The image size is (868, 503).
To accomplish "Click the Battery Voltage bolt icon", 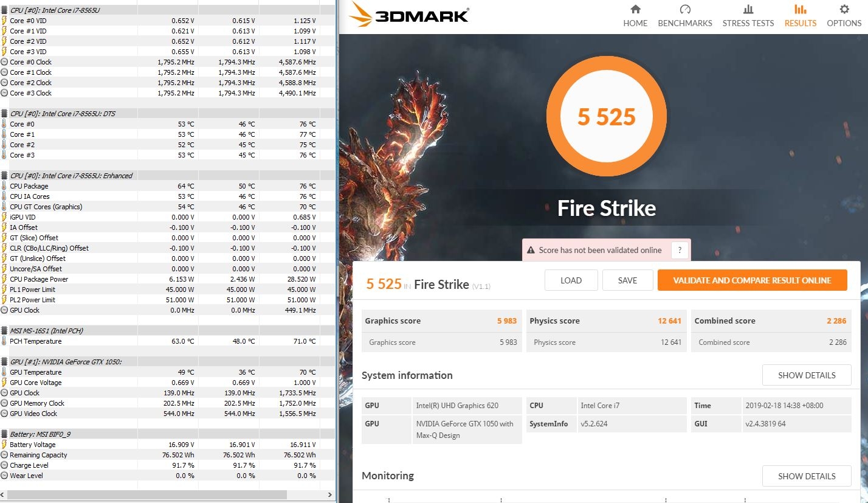I will pos(5,445).
